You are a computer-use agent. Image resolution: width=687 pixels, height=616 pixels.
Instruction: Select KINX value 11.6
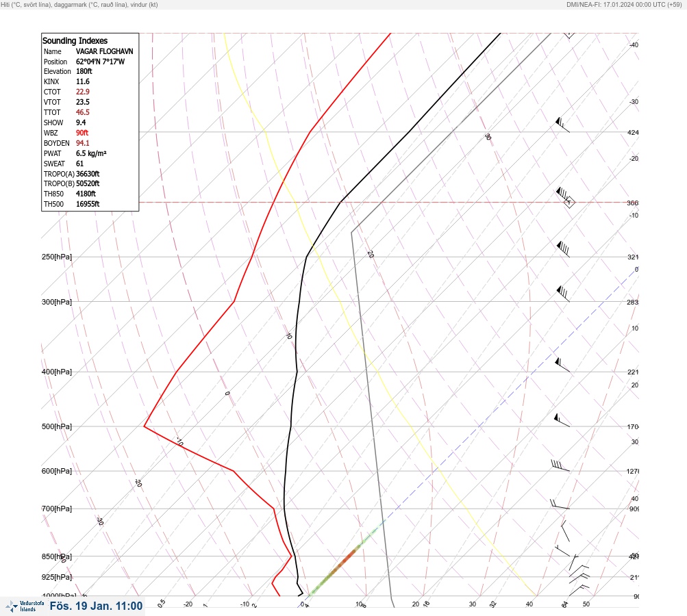83,81
